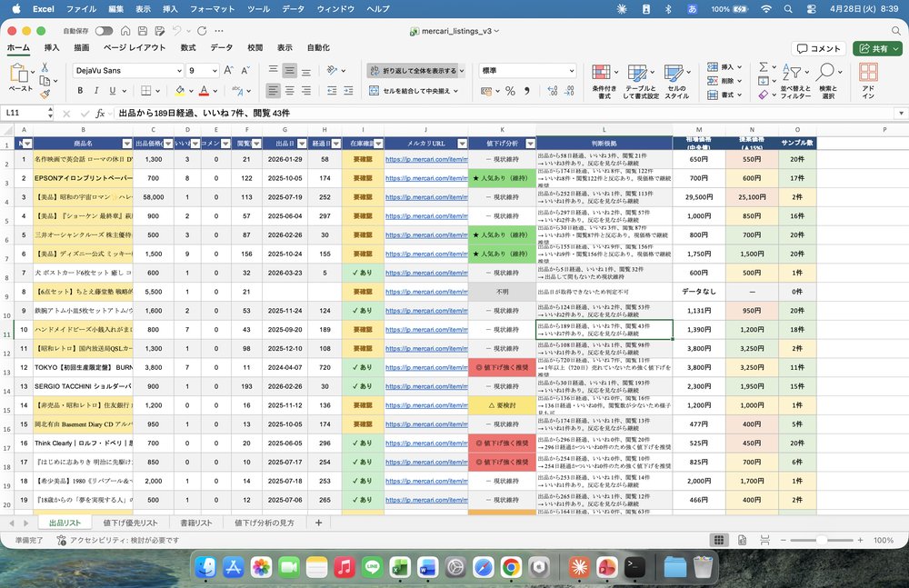Click the AutoSum sigma icon

(x=764, y=67)
